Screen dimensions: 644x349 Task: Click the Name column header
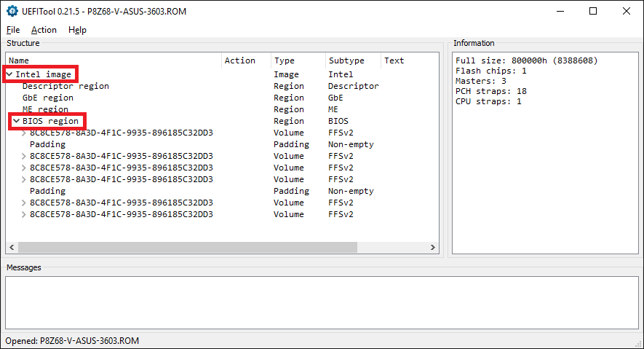coord(19,60)
